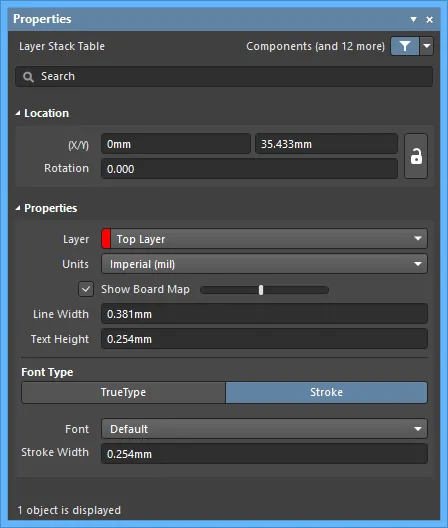448x528 pixels.
Task: Open the Units dropdown set to Imperial
Action: (x=264, y=264)
